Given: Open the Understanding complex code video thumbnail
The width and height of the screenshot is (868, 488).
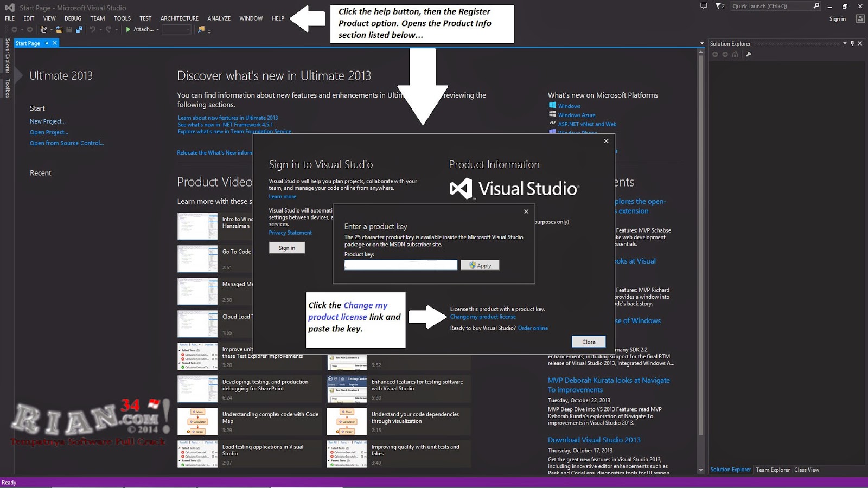Looking at the screenshot, I should 197,421.
